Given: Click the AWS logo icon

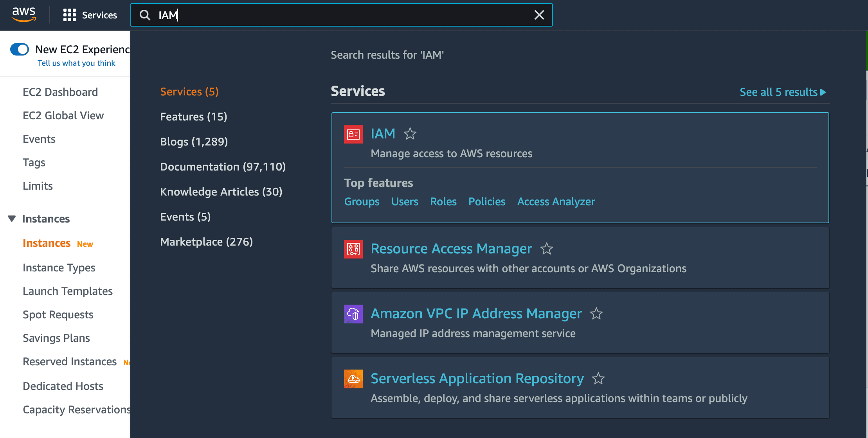Looking at the screenshot, I should click(x=24, y=14).
